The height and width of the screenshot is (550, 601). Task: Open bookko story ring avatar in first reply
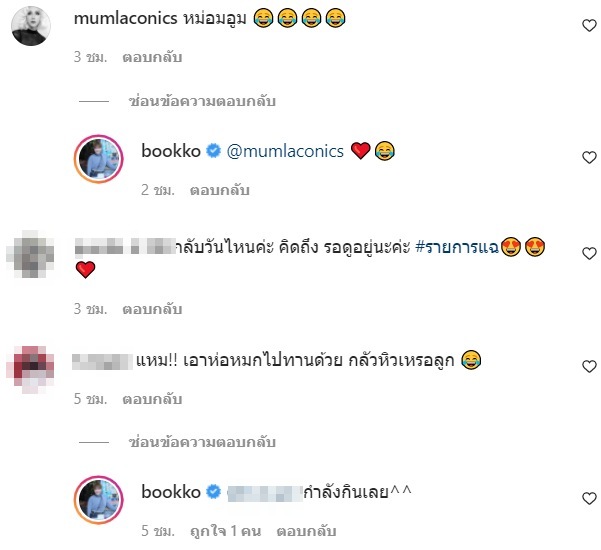(99, 159)
